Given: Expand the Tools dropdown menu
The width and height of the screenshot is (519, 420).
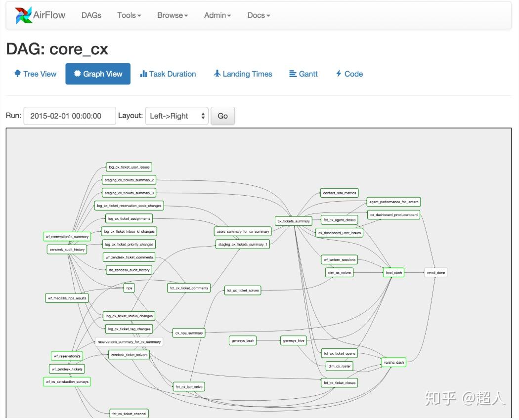Looking at the screenshot, I should coord(129,15).
